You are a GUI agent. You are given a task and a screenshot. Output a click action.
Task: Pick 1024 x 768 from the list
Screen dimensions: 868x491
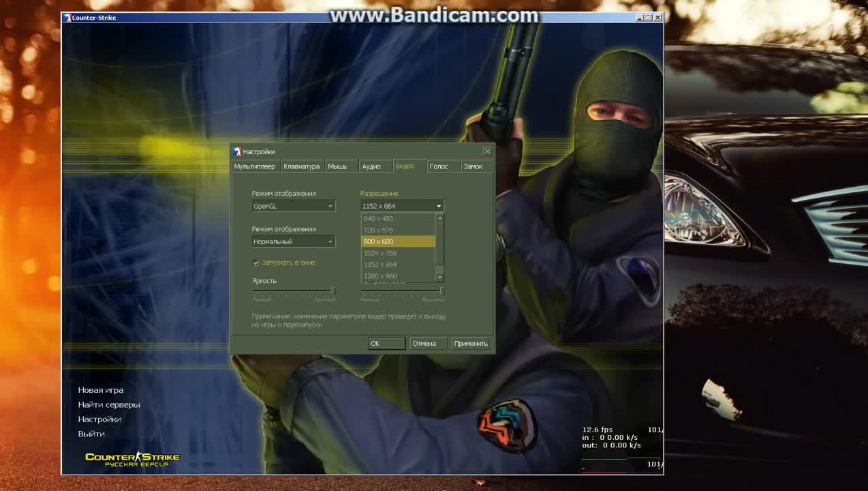click(398, 253)
